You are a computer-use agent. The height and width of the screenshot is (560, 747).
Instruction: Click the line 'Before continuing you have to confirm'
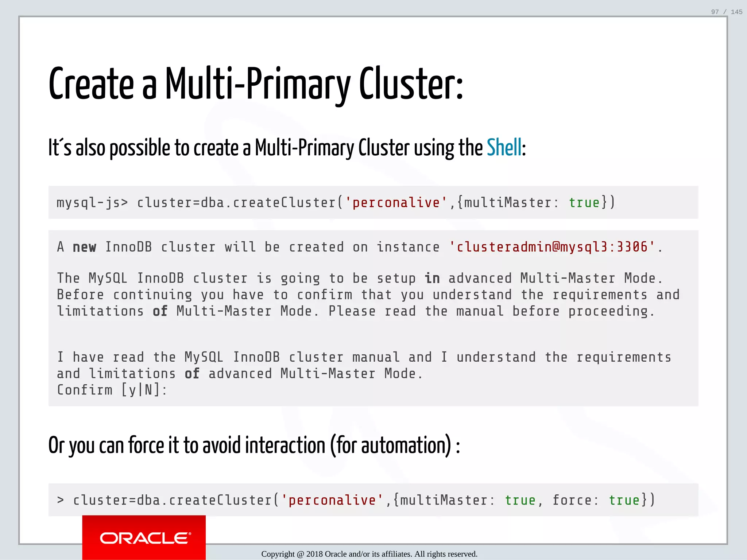[x=368, y=295]
